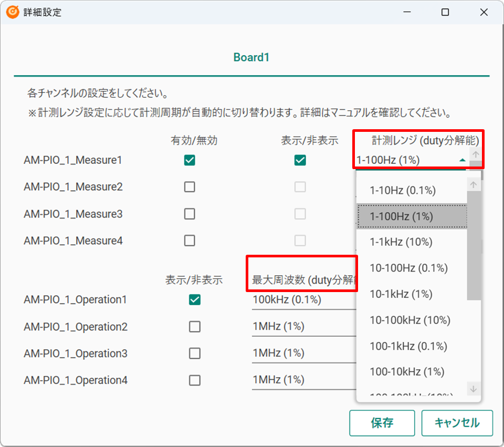
Task: Click the orange app icon in title bar
Action: (13, 12)
